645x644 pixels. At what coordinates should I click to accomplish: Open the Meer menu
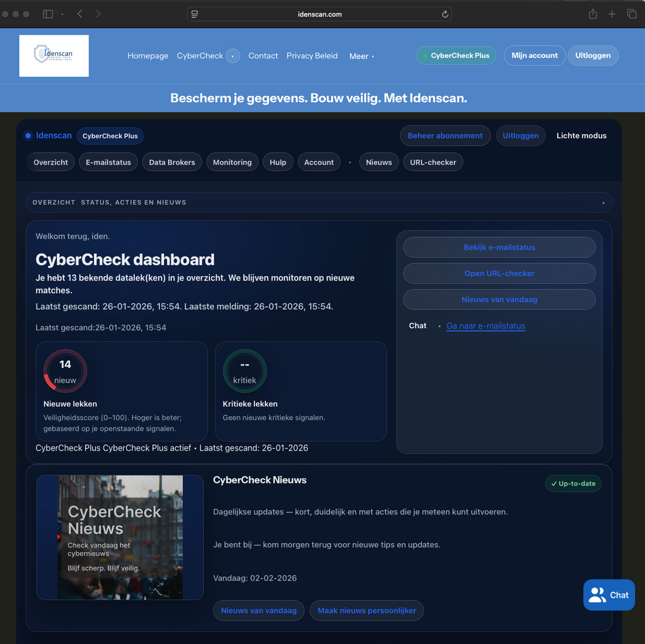coord(361,56)
